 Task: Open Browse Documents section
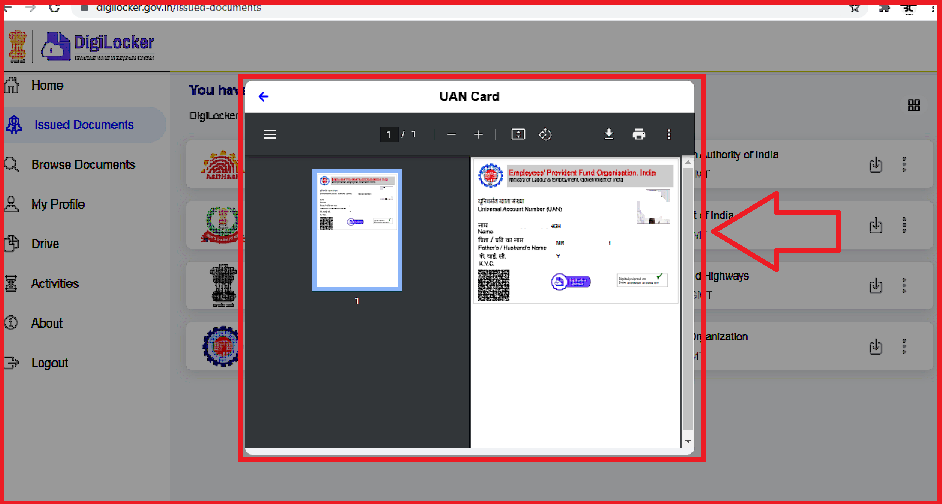coord(82,164)
